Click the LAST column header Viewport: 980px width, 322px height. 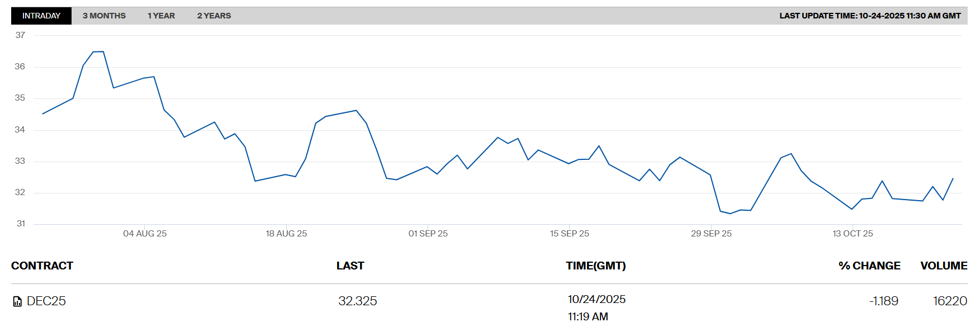[x=350, y=266]
